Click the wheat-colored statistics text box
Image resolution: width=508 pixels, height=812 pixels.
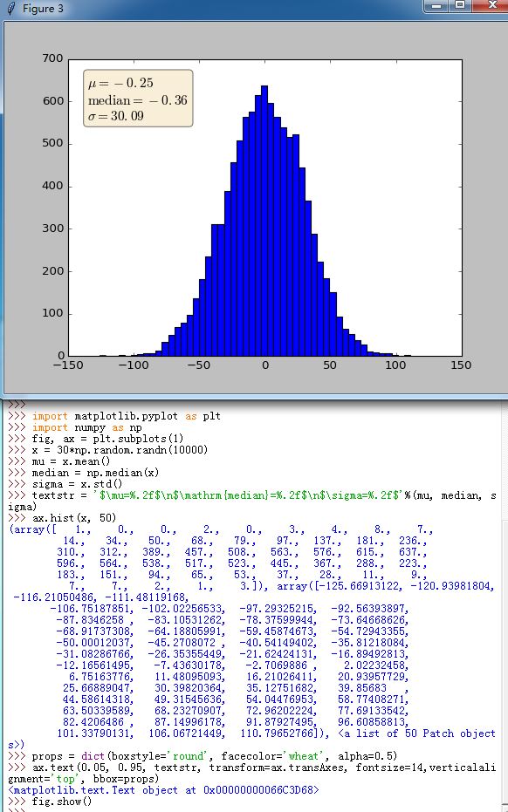[138, 99]
